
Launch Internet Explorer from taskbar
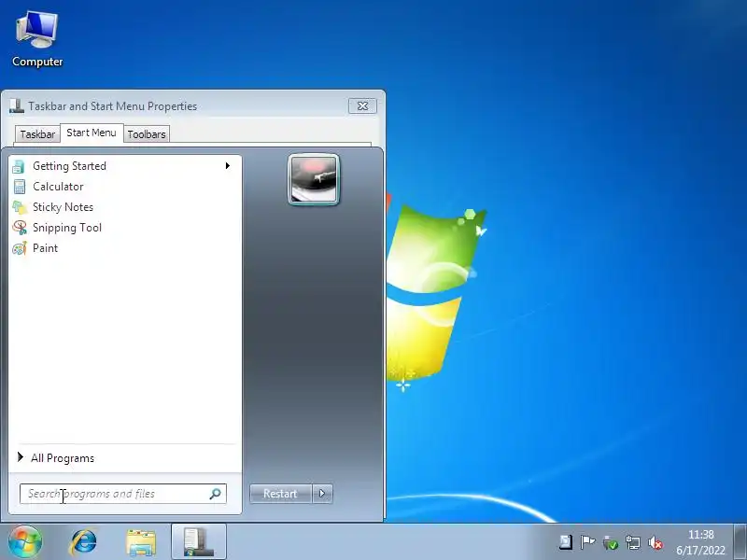83,542
